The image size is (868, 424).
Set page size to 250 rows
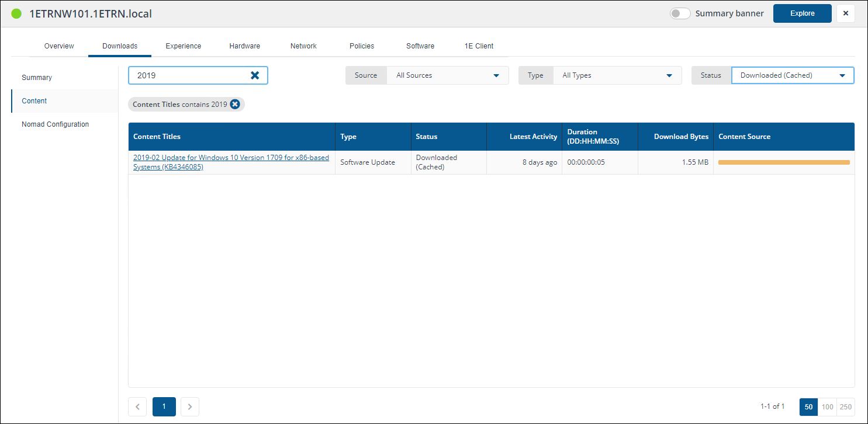[x=845, y=406]
